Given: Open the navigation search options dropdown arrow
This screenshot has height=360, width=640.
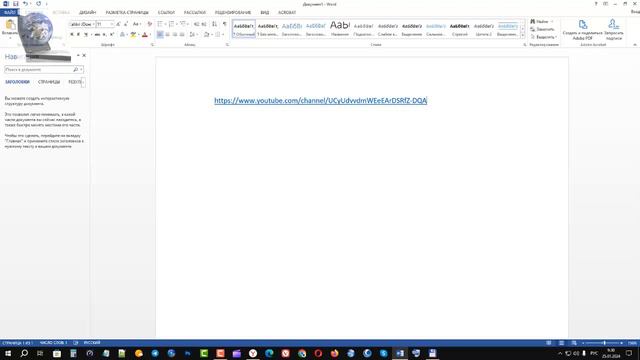Looking at the screenshot, I should [x=81, y=69].
